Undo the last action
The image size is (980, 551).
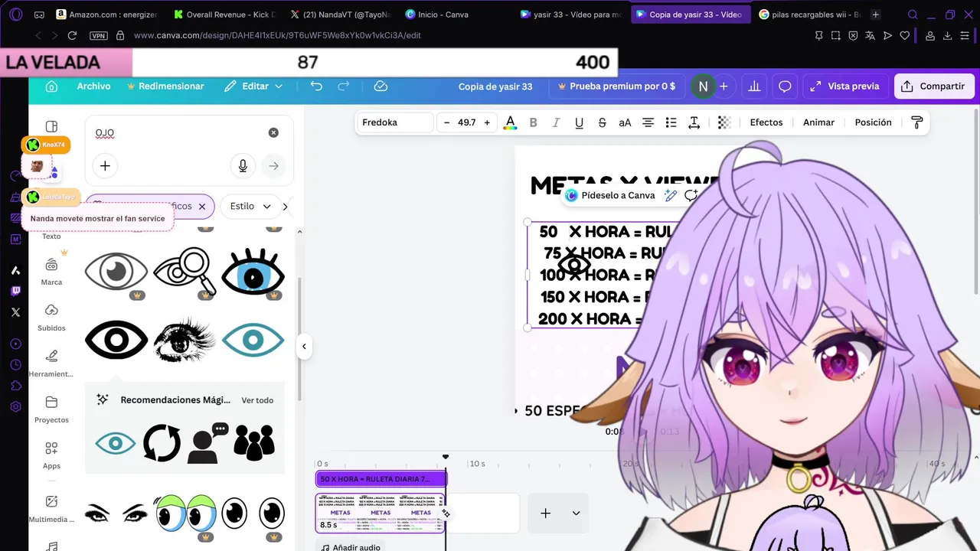pyautogui.click(x=316, y=86)
